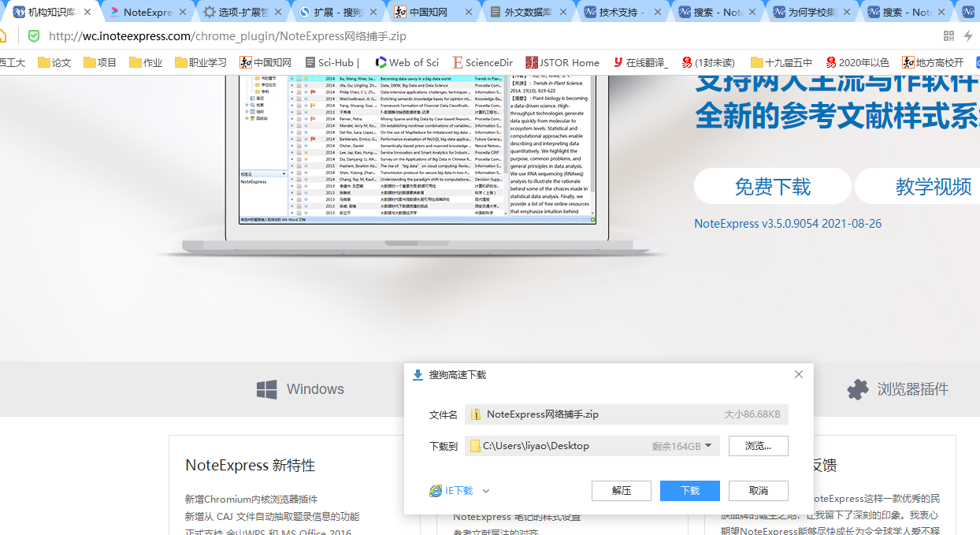Click the 教学视频 button

tap(918, 187)
